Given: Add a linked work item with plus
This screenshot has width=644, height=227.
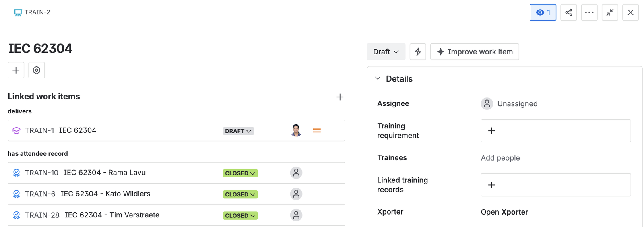Looking at the screenshot, I should [340, 97].
